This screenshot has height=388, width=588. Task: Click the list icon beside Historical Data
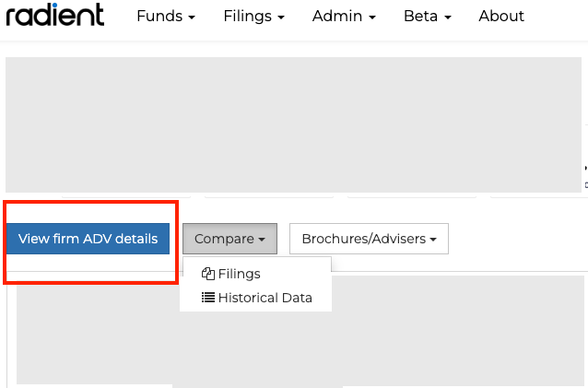coord(207,298)
